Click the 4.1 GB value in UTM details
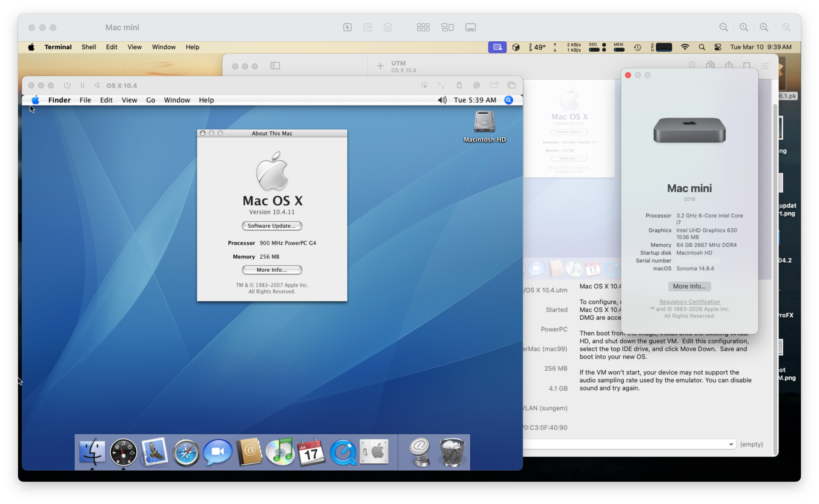The image size is (819, 504). (x=558, y=388)
